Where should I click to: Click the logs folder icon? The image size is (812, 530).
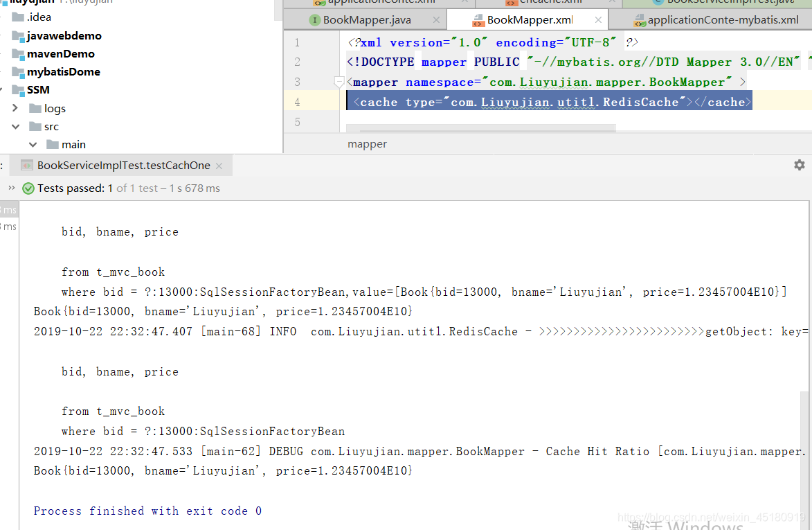coord(35,108)
